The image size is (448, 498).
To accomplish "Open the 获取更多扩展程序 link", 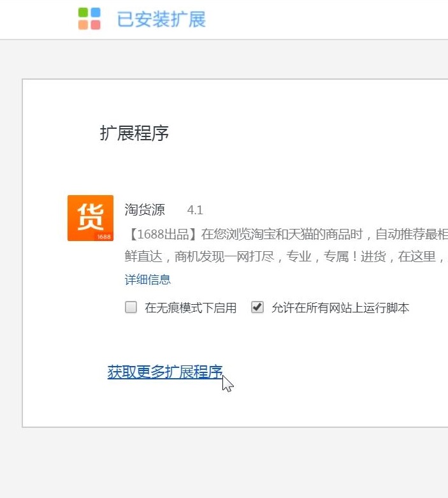I will (165, 372).
